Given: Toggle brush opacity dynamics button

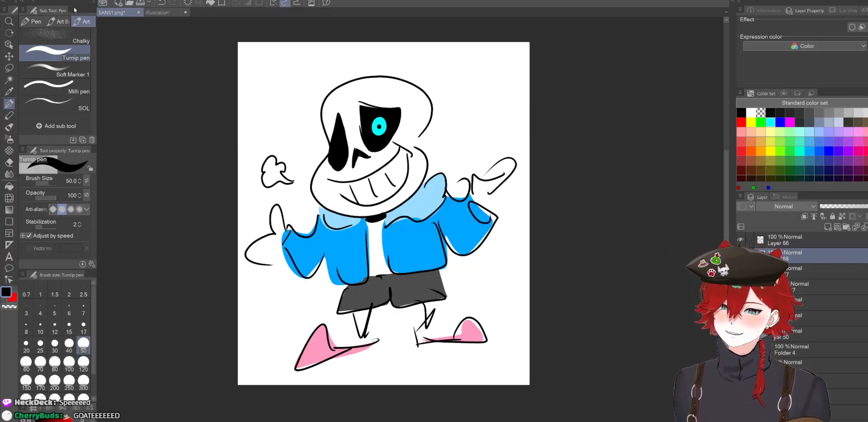Looking at the screenshot, I should coord(87,195).
